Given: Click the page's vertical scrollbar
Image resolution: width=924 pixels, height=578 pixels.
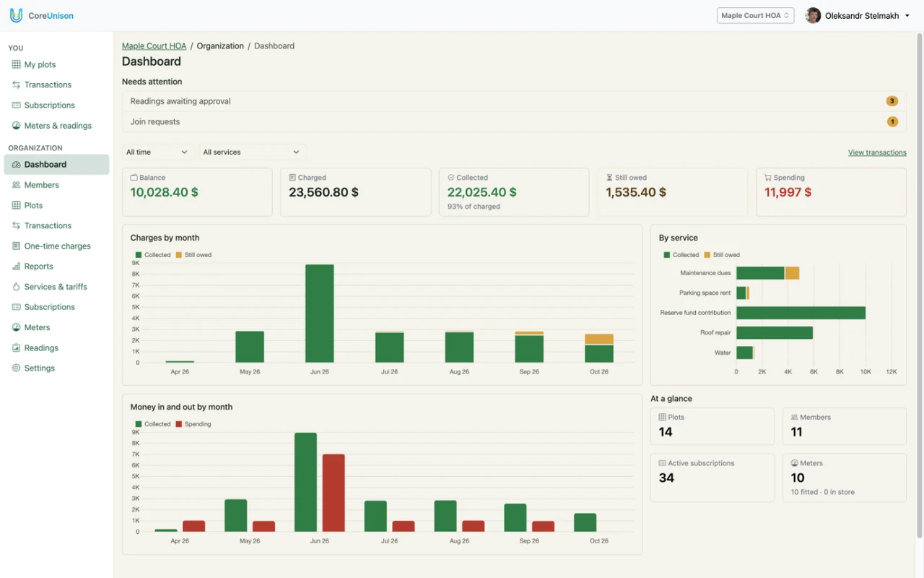Looking at the screenshot, I should click(919, 285).
